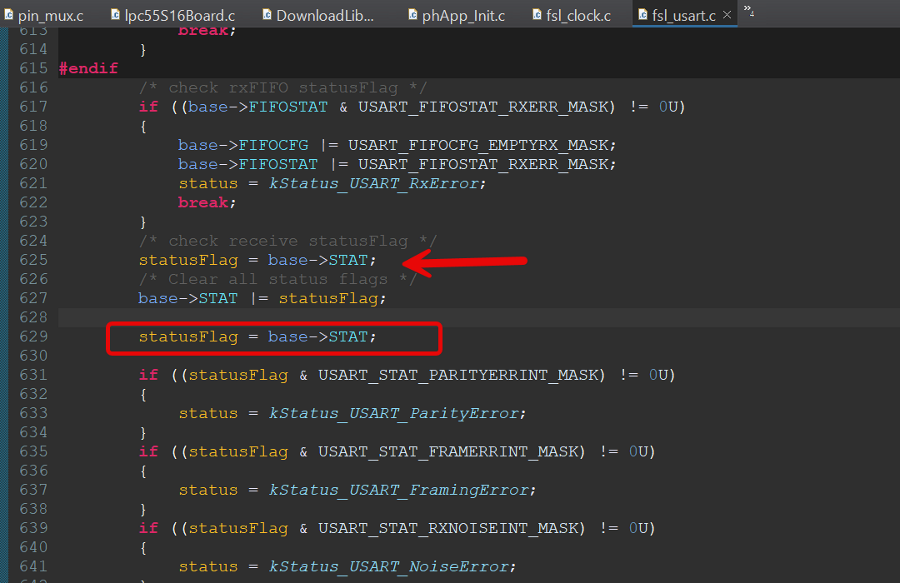
Task: Click kStatus_USART_RxError on line 621
Action: pyautogui.click(x=374, y=184)
